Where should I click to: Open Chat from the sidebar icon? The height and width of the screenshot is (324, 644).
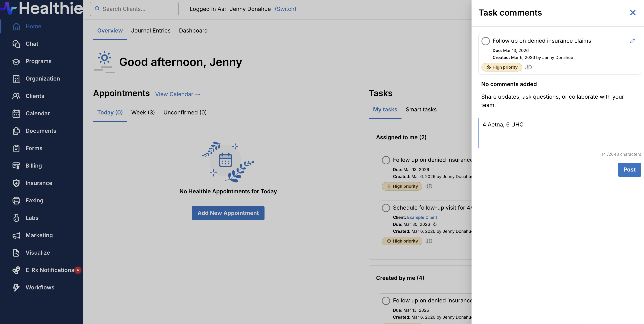(16, 44)
